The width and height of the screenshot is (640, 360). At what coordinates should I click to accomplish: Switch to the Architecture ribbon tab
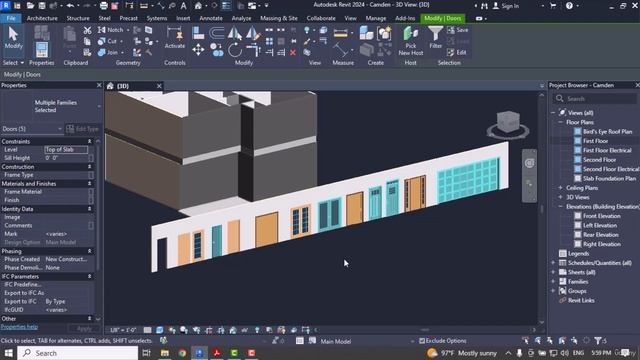point(42,18)
